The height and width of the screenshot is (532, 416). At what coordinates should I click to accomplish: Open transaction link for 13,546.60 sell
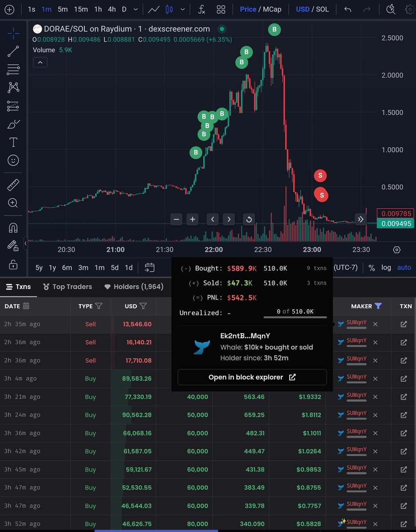tap(404, 324)
